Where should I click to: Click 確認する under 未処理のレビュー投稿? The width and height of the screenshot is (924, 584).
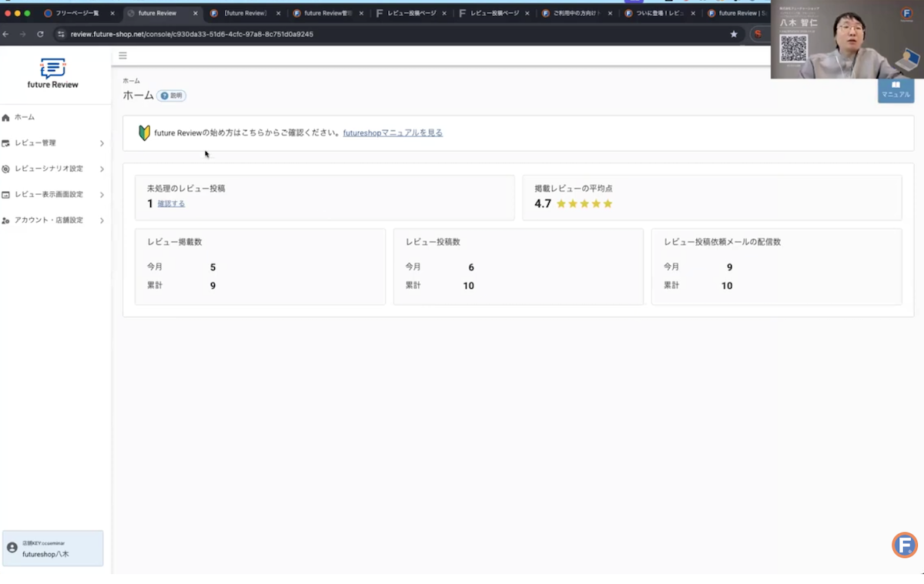coord(171,203)
